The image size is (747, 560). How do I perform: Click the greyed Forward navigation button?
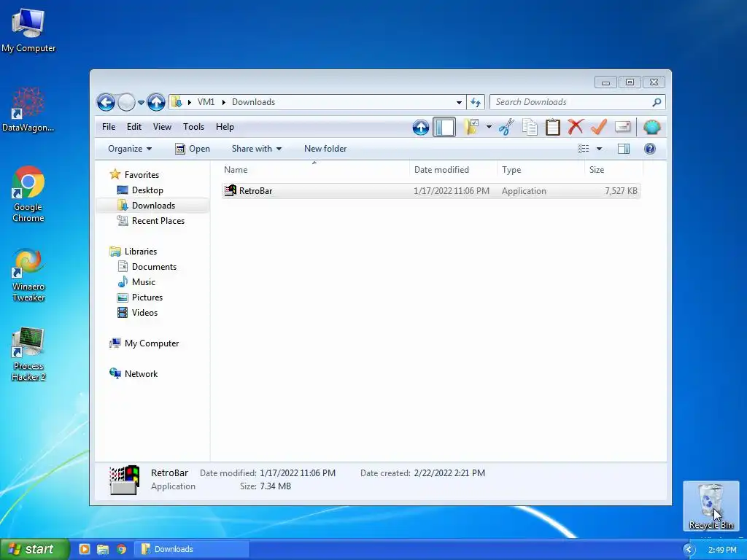pyautogui.click(x=126, y=102)
